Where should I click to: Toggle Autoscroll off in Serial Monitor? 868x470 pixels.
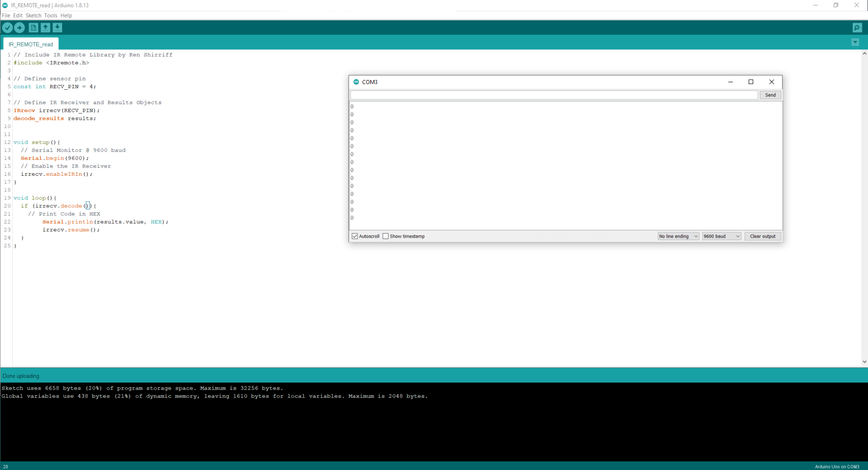tap(354, 236)
